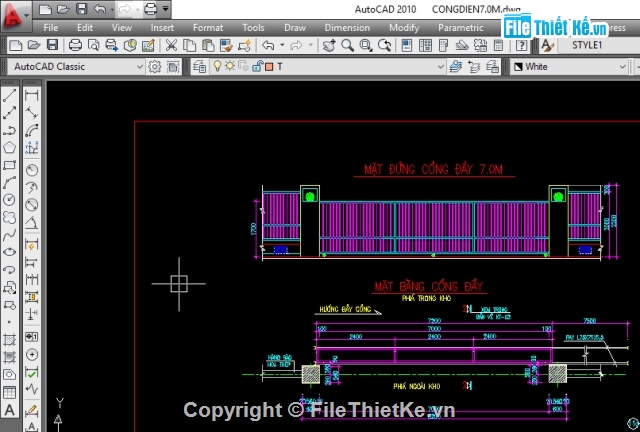The width and height of the screenshot is (640, 432).
Task: Expand the layer list dropdown
Action: pyautogui.click(x=440, y=66)
